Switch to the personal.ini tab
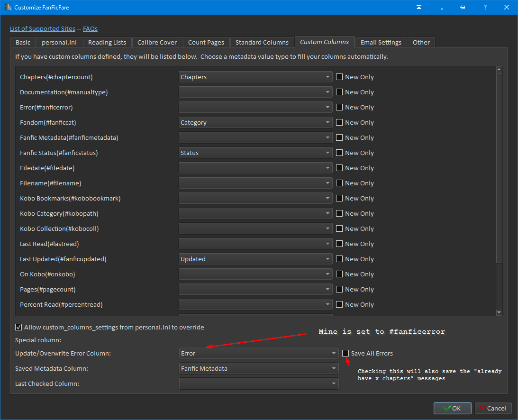The image size is (518, 420). tap(59, 42)
